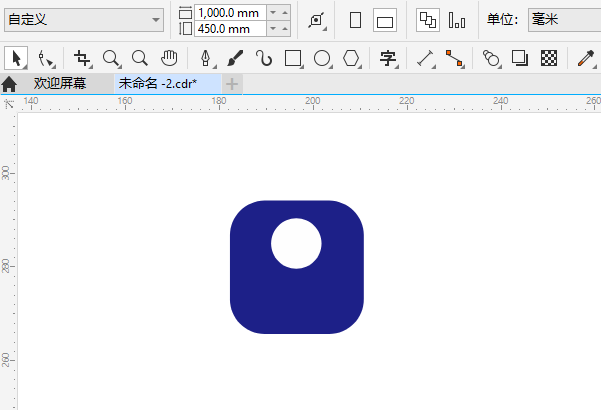Click the Home icon tab
This screenshot has width=601, height=410.
9,84
